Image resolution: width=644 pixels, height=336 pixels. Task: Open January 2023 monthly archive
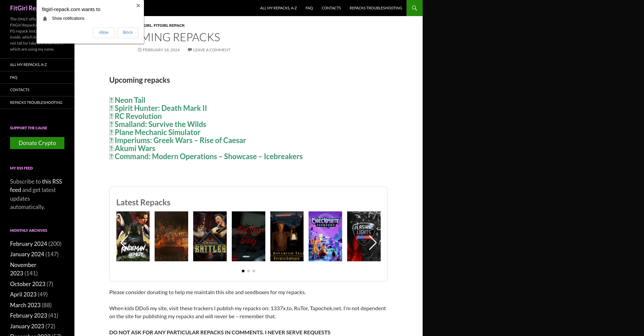click(27, 326)
